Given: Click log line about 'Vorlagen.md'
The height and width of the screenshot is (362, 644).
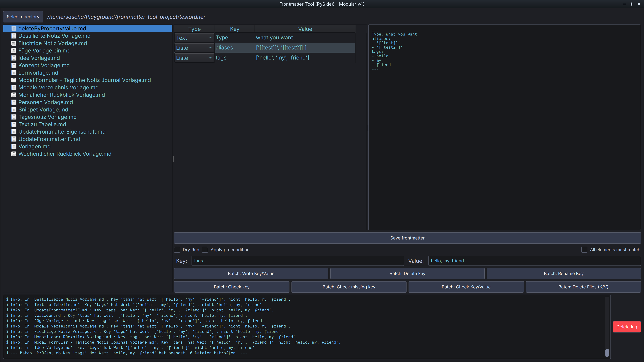Looking at the screenshot, I should pos(126,316).
